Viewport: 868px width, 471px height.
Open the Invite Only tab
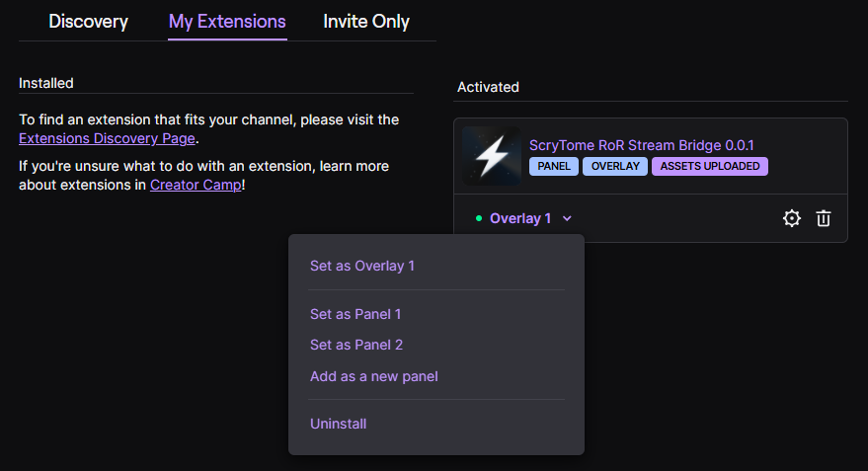coord(366,22)
